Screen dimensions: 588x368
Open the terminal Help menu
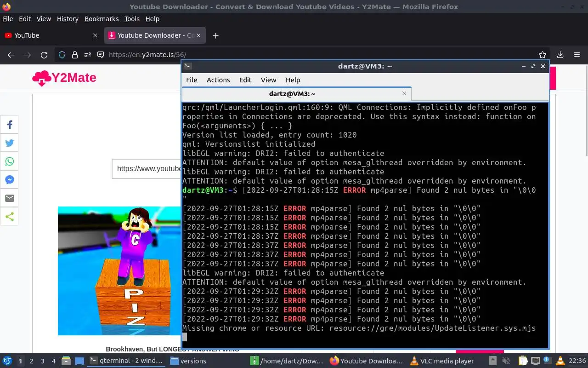(293, 80)
